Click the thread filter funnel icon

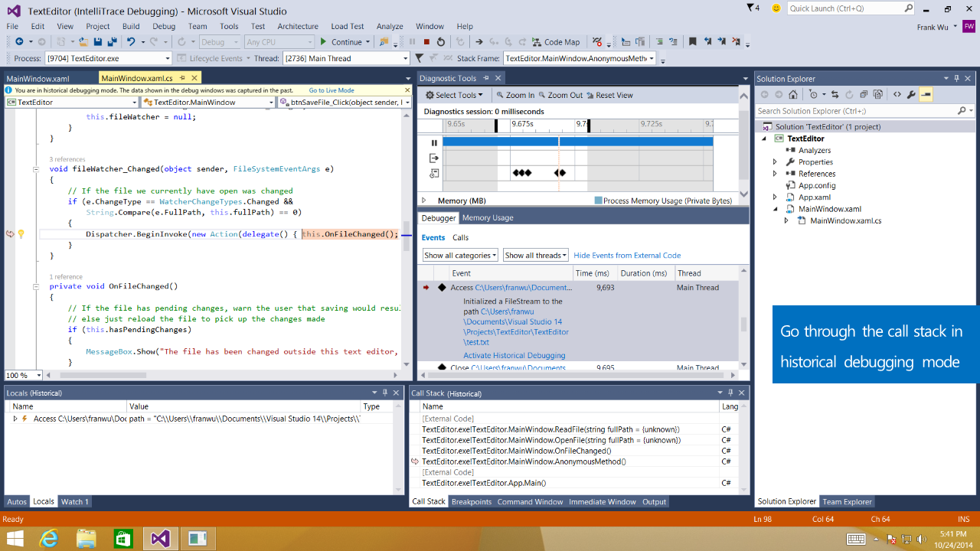[x=419, y=58]
